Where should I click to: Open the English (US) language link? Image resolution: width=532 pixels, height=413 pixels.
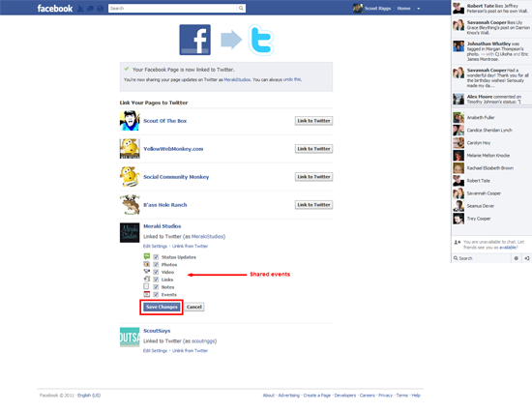[x=89, y=396]
